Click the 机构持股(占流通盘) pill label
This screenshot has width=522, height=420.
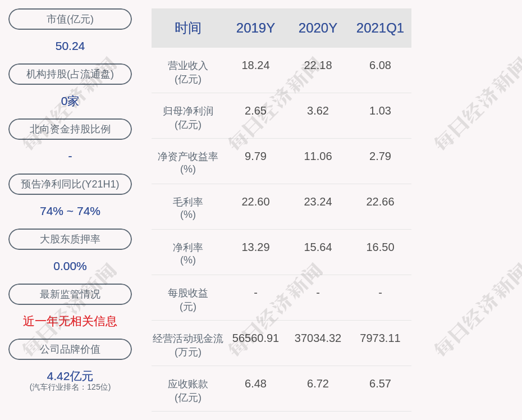[x=70, y=74]
